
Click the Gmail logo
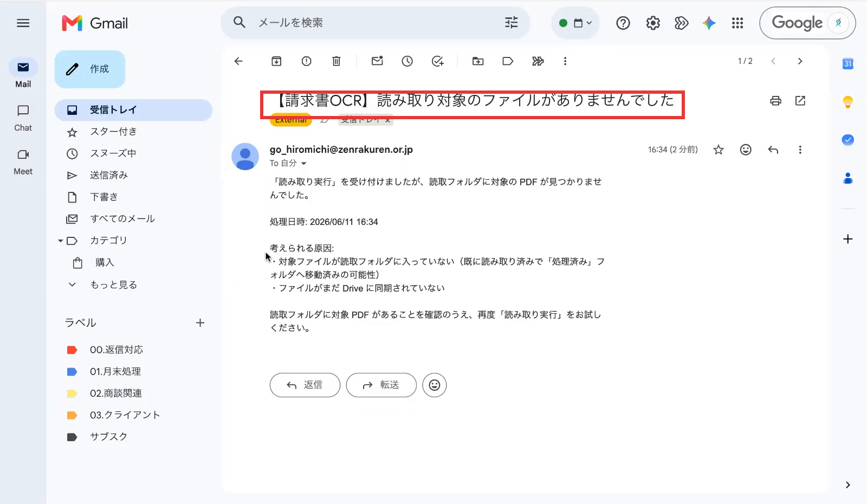coord(95,23)
